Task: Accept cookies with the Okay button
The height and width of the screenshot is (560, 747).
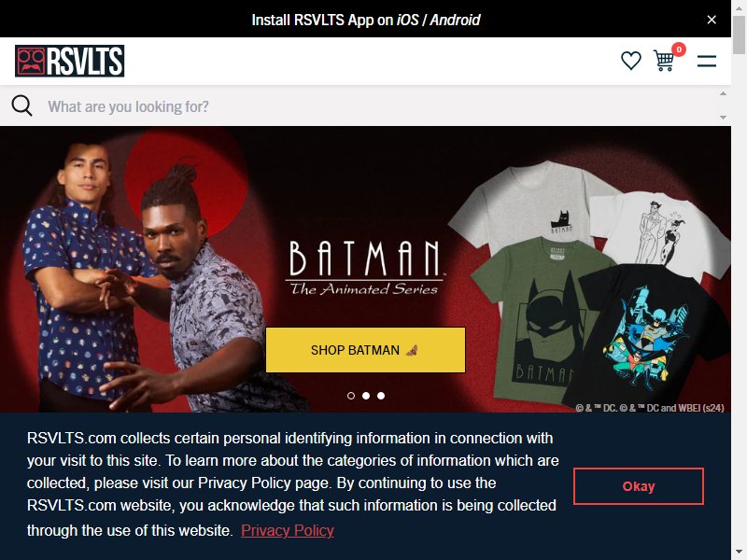Action: coord(639,486)
